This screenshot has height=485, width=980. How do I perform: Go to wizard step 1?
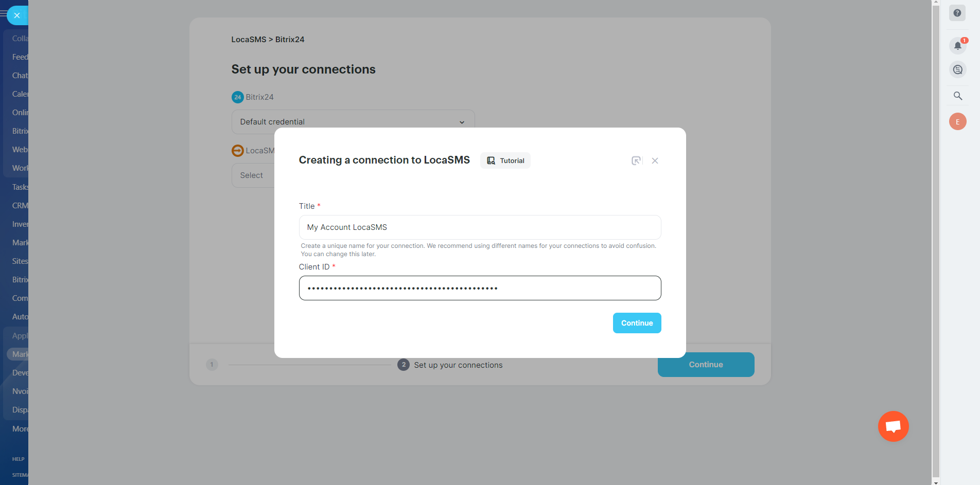pos(212,365)
